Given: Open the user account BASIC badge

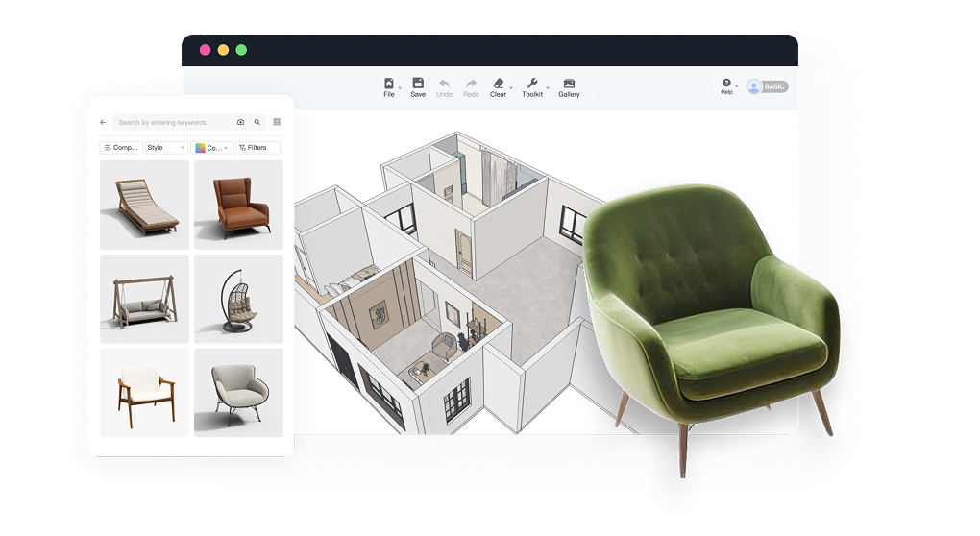Looking at the screenshot, I should pyautogui.click(x=768, y=86).
